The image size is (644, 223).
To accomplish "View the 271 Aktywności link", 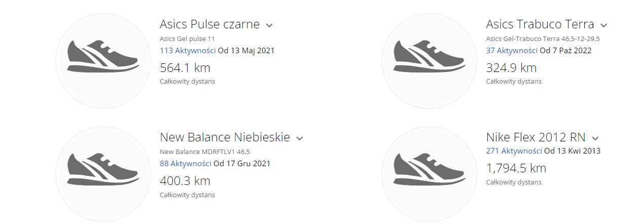I will click(514, 151).
